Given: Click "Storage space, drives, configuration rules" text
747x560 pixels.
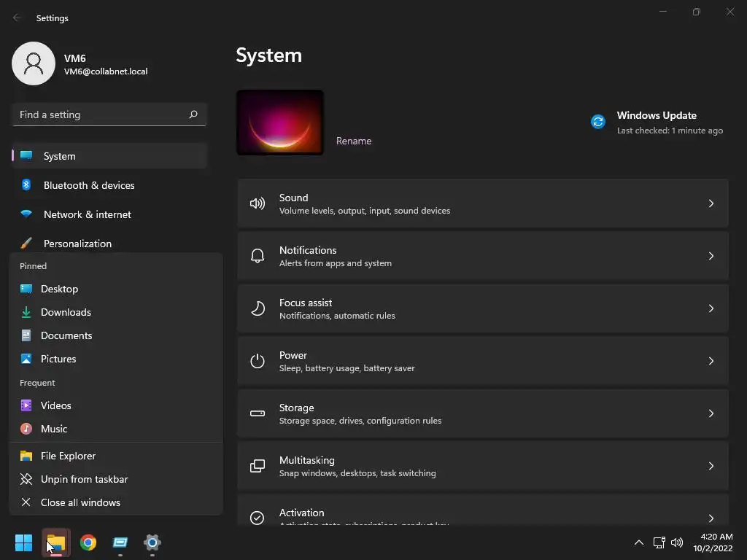Looking at the screenshot, I should tap(360, 421).
